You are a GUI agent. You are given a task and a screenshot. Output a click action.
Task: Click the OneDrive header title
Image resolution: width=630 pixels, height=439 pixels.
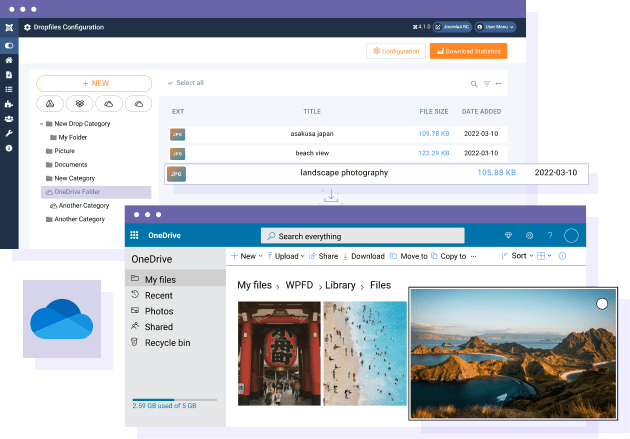tap(164, 235)
